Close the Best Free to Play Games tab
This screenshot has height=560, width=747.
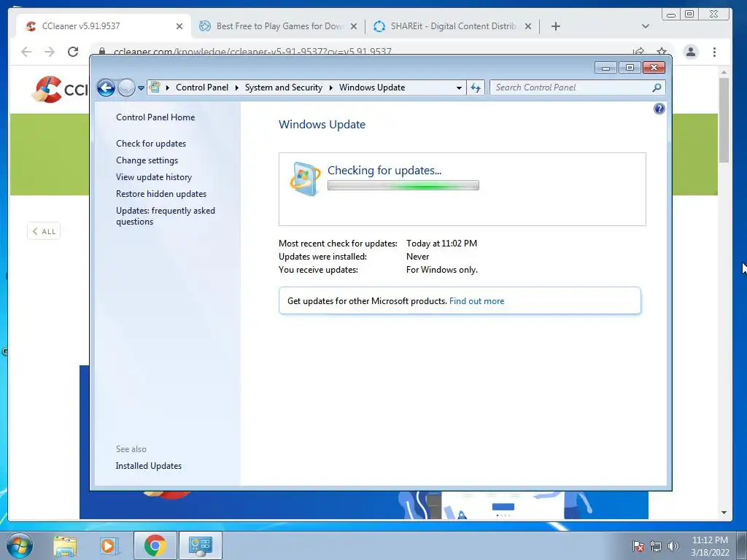[x=354, y=26]
